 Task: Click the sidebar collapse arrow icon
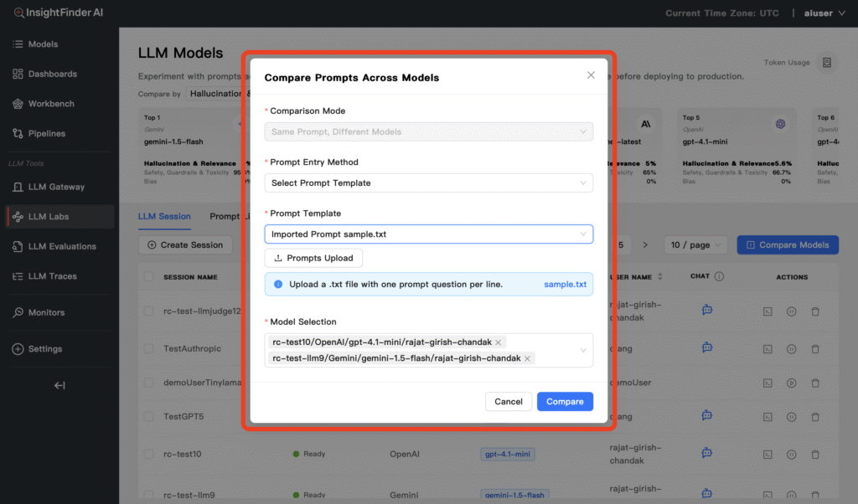[x=59, y=385]
